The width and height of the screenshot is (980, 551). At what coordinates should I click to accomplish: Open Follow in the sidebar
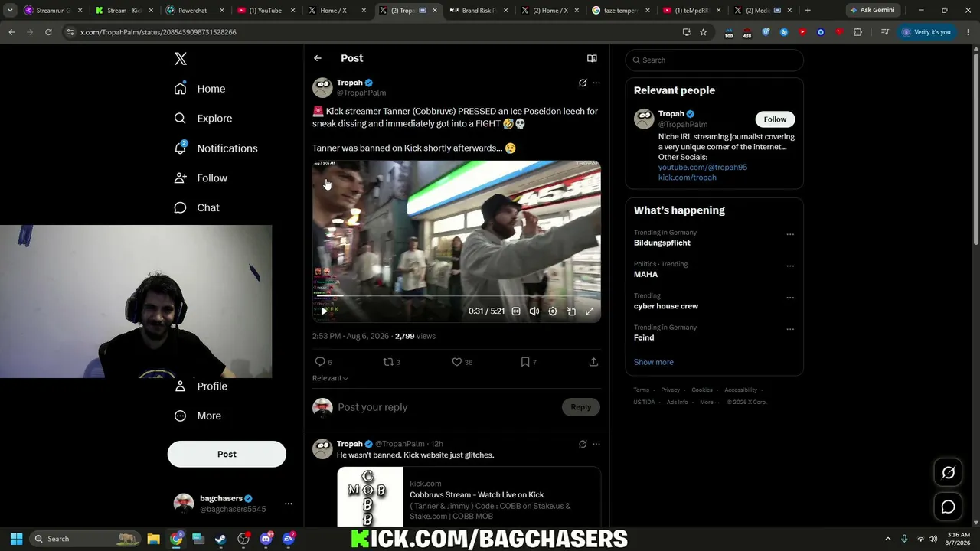(x=201, y=178)
